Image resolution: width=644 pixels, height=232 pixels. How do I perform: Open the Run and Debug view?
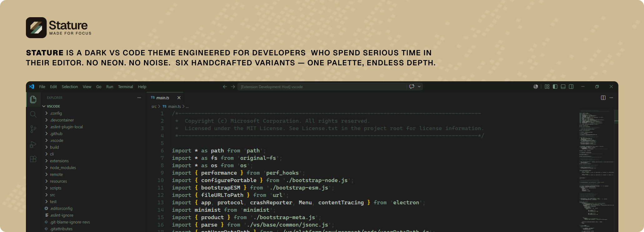[33, 144]
